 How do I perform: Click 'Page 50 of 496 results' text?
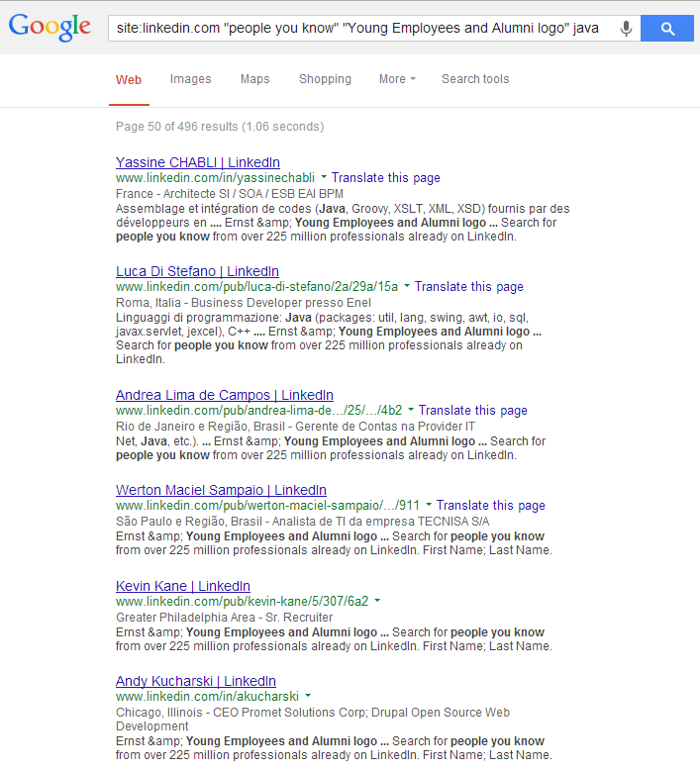(x=176, y=127)
